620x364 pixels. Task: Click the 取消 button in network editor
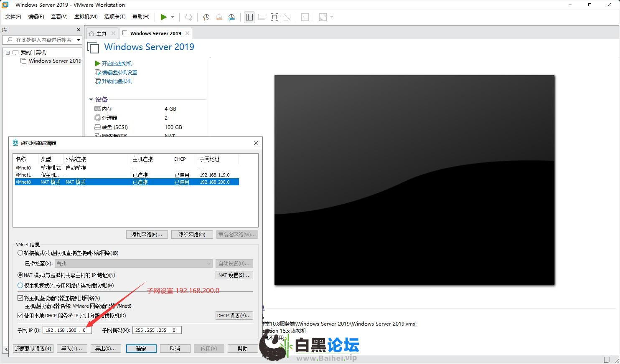[175, 349]
